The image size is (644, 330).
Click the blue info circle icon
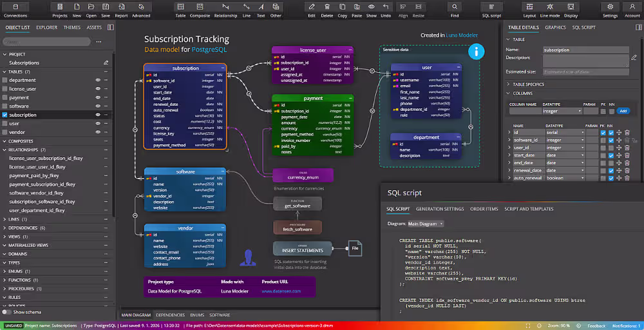click(477, 52)
